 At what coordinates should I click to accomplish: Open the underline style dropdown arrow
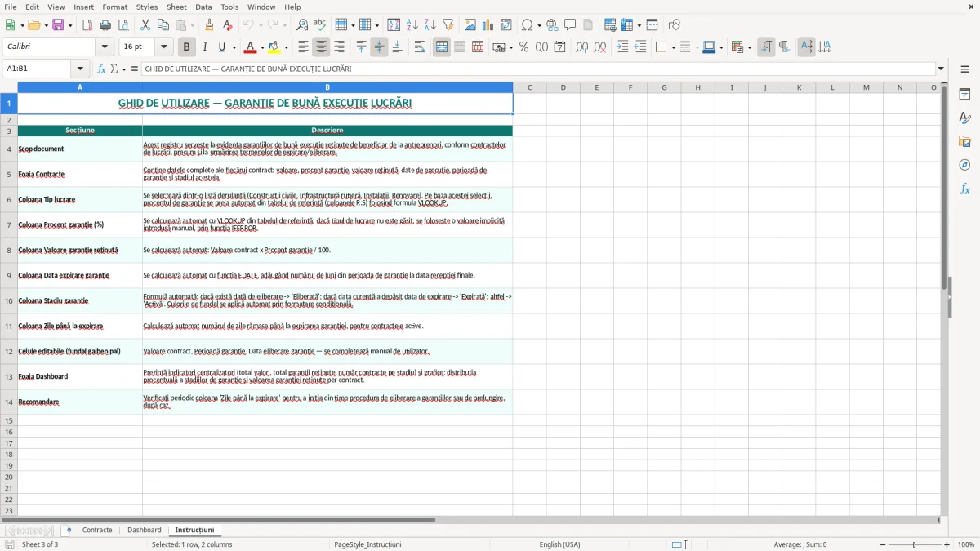click(x=234, y=47)
